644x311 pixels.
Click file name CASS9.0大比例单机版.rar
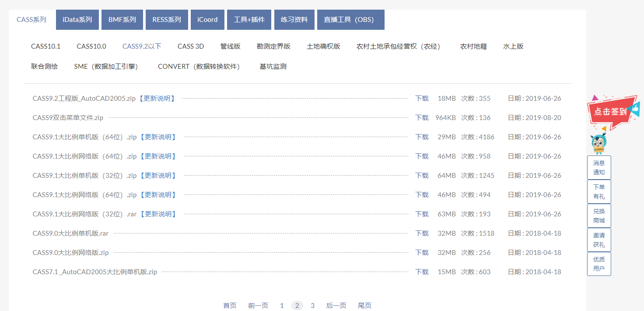pos(70,233)
